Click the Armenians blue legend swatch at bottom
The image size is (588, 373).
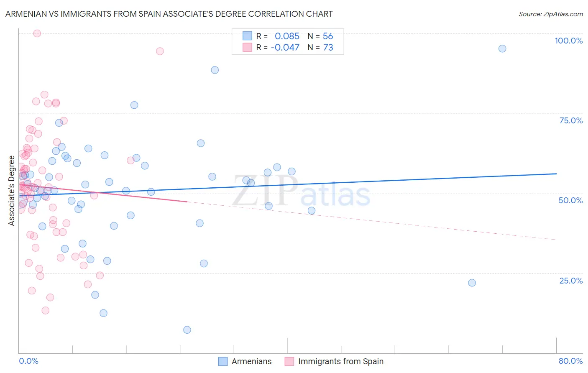223,361
